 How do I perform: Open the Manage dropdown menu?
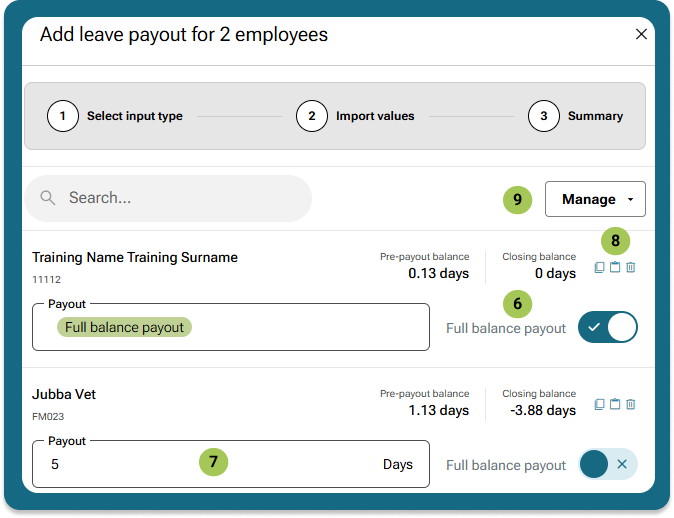(x=595, y=199)
